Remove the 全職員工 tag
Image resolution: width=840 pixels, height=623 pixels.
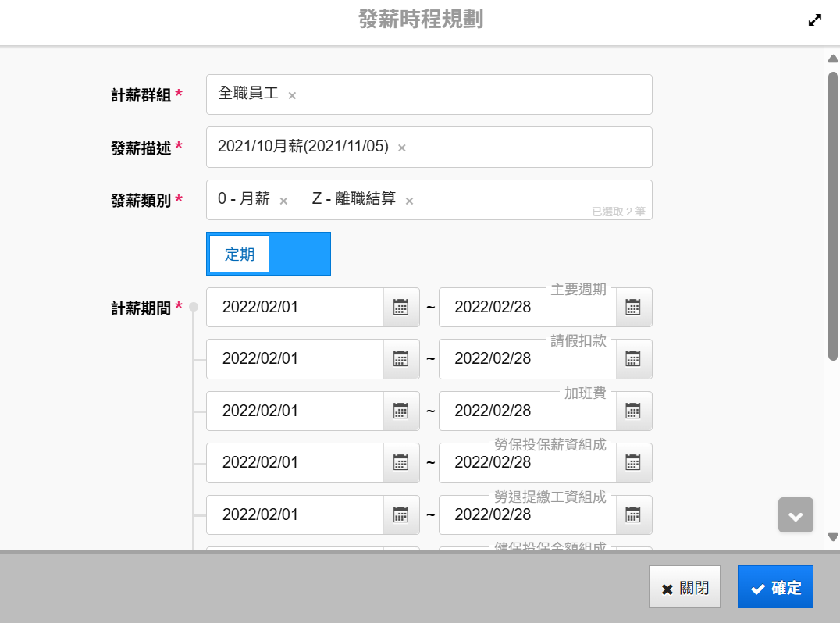click(x=292, y=95)
